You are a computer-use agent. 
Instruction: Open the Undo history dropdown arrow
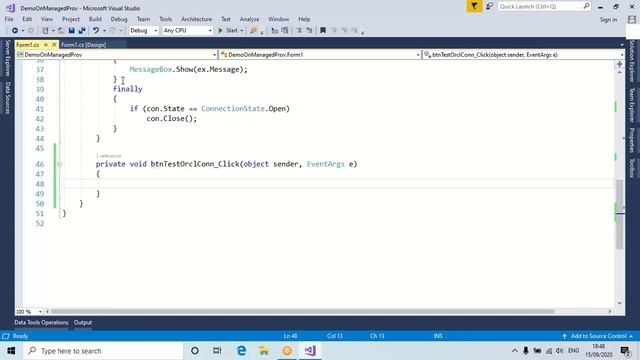[104, 31]
